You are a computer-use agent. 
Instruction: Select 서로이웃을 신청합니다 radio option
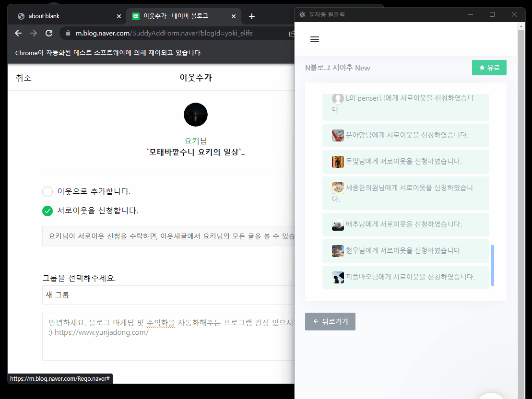point(47,211)
